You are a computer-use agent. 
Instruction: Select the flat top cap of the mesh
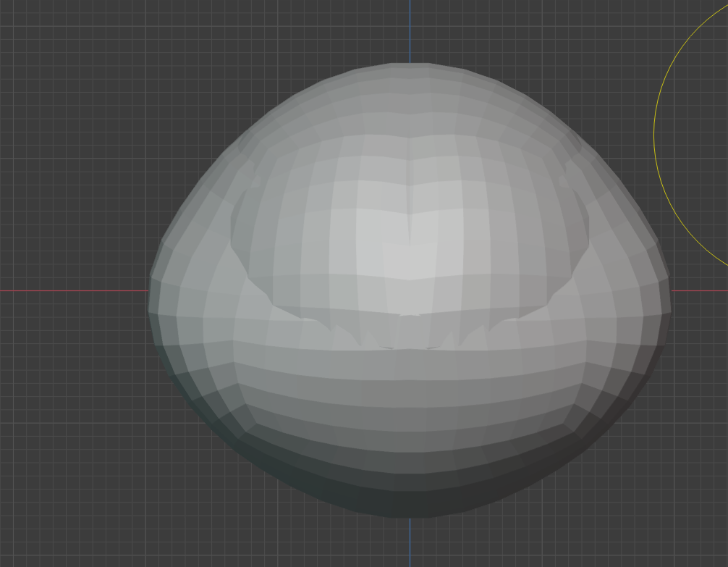pyautogui.click(x=410, y=69)
